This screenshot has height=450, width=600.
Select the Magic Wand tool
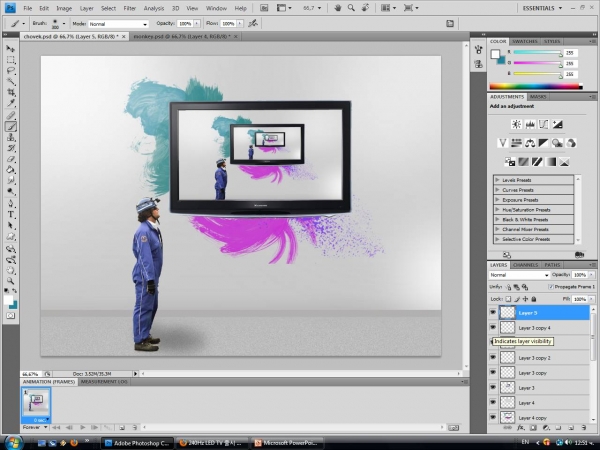click(x=11, y=82)
